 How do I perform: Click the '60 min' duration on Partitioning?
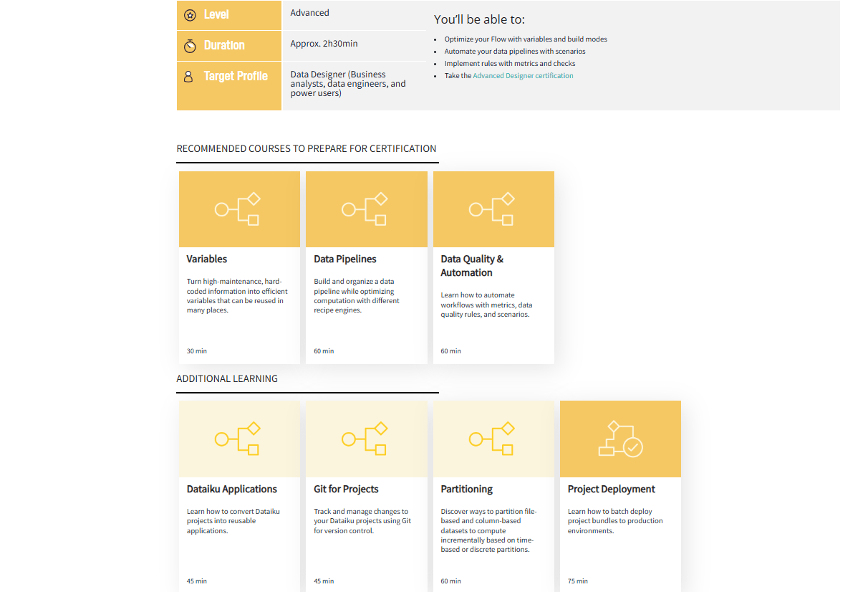tap(451, 581)
